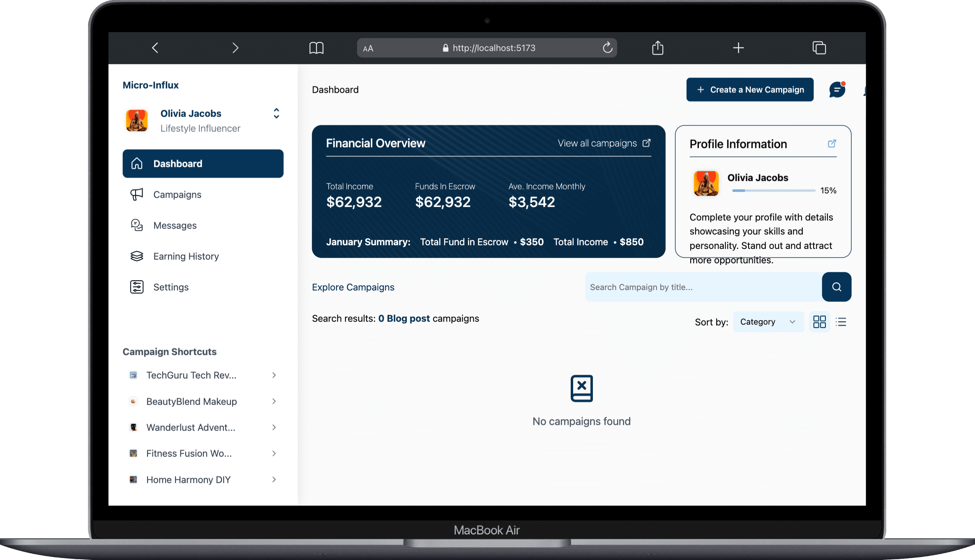This screenshot has height=560, width=975.
Task: Open the chat messages icon with notification dot
Action: (x=837, y=90)
